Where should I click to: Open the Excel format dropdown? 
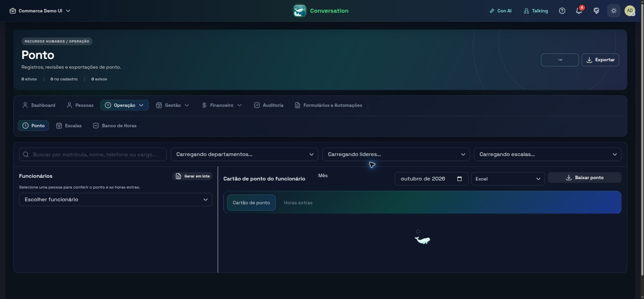pyautogui.click(x=508, y=179)
